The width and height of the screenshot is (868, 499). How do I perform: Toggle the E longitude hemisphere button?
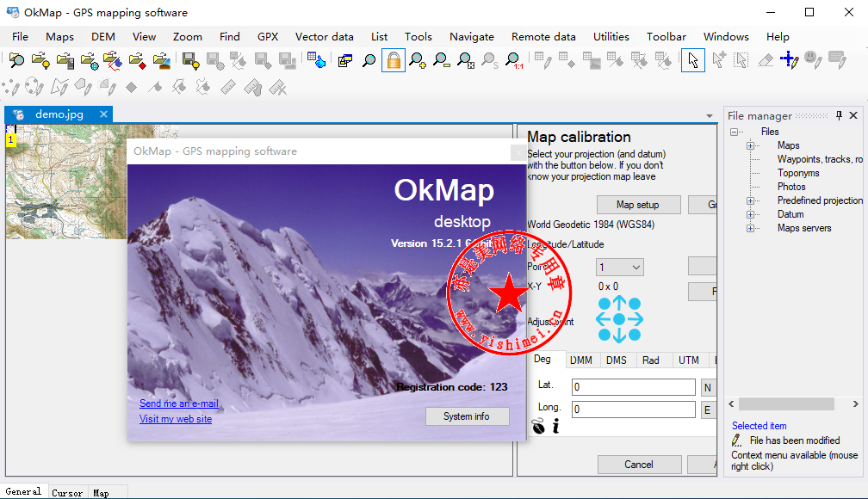pos(708,410)
